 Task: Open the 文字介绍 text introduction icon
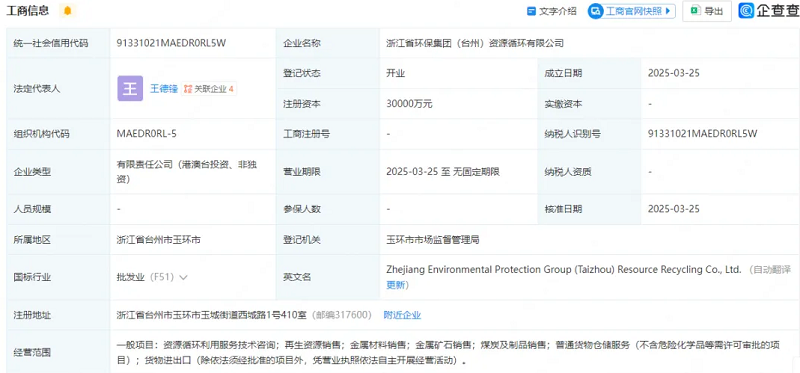coord(532,11)
